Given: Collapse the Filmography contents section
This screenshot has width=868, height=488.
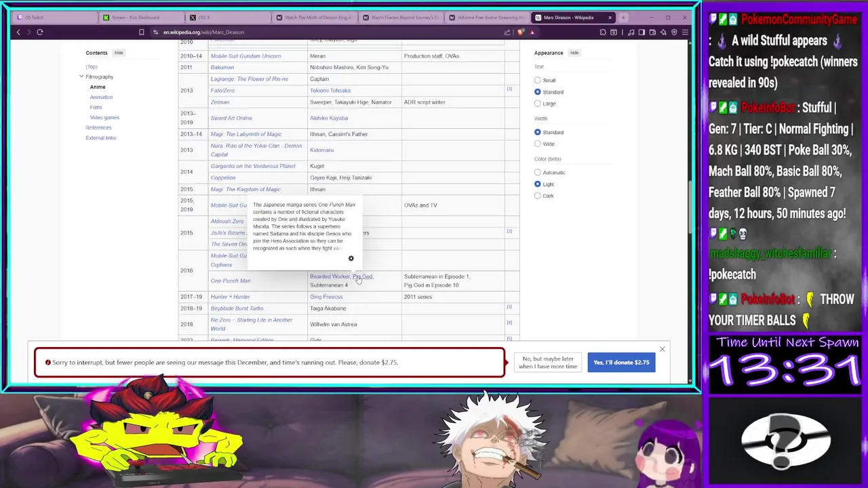Looking at the screenshot, I should tap(81, 77).
